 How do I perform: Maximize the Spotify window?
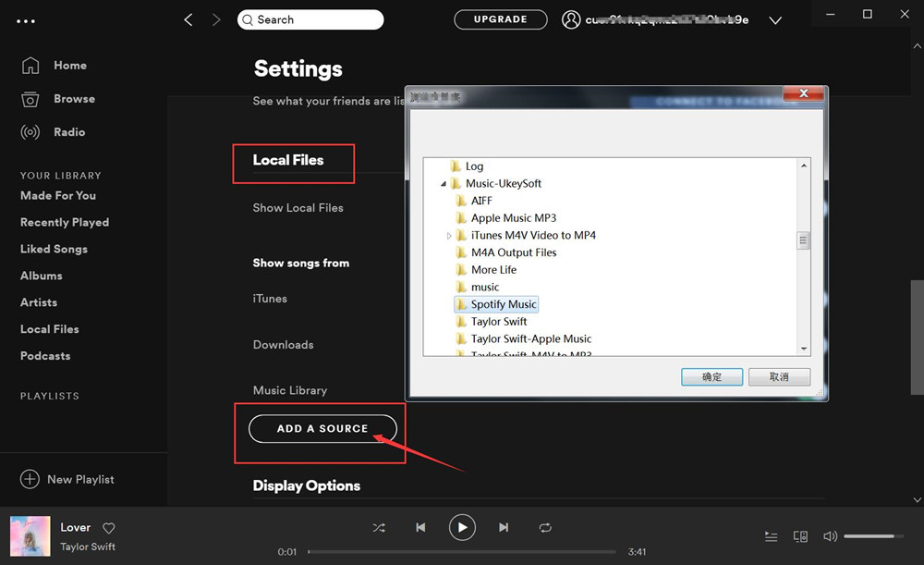point(867,14)
